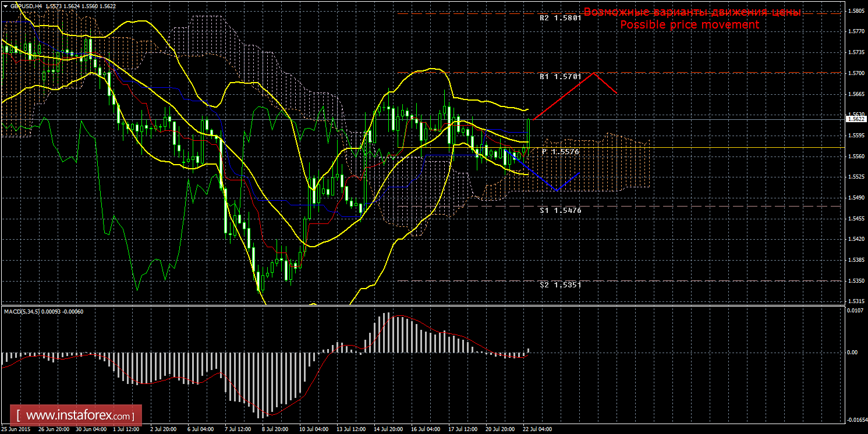Click the Russian caption 'Возможные варианты движения цены'
This screenshot has height=434, width=868.
click(x=692, y=12)
